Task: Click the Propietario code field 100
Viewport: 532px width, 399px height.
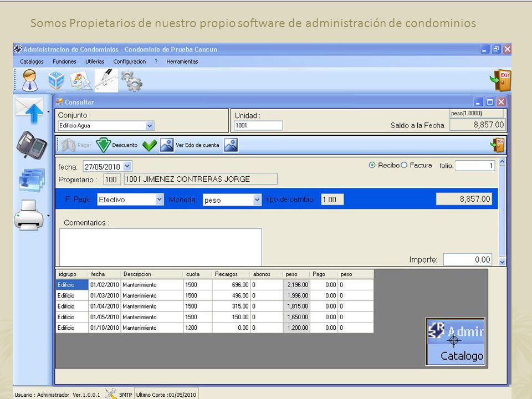Action: click(x=111, y=179)
